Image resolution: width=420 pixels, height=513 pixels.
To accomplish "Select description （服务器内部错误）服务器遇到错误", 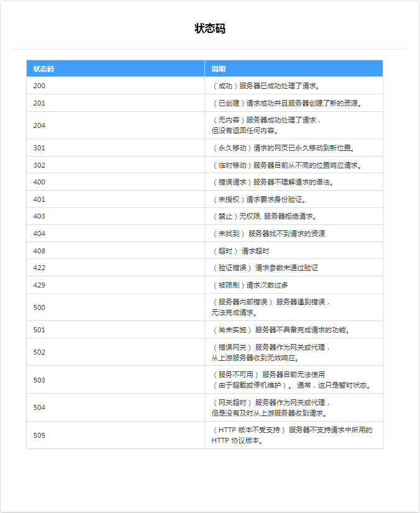I will 294,307.
